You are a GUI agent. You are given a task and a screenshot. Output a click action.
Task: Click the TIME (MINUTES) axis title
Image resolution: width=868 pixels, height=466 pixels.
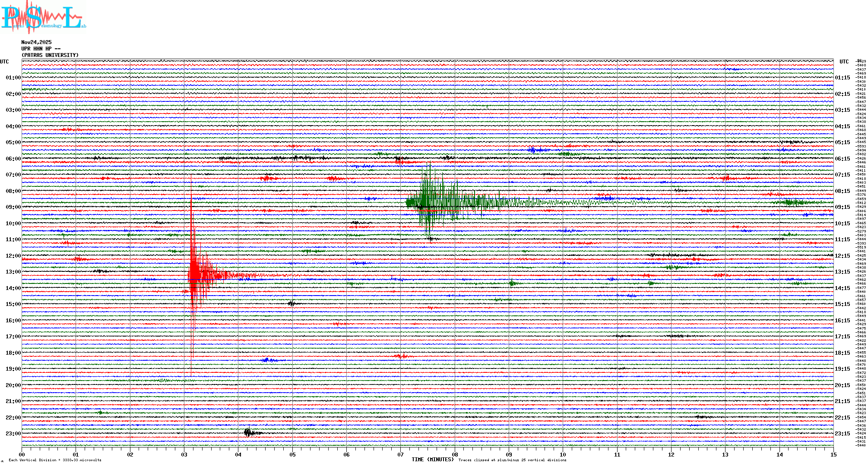pyautogui.click(x=432, y=460)
